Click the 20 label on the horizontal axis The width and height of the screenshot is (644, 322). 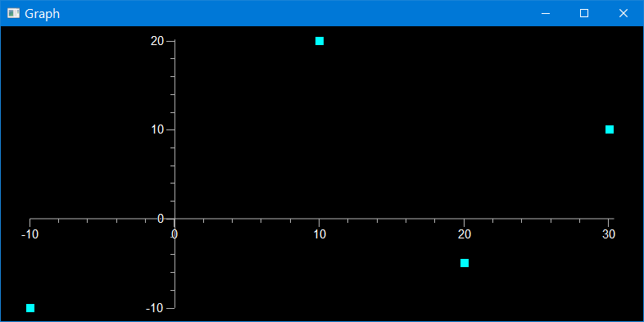(465, 234)
